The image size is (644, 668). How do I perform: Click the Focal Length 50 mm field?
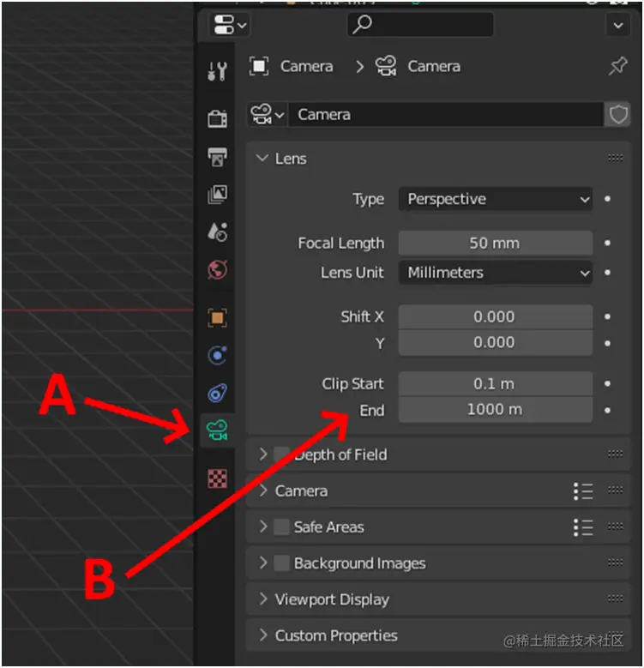click(496, 244)
